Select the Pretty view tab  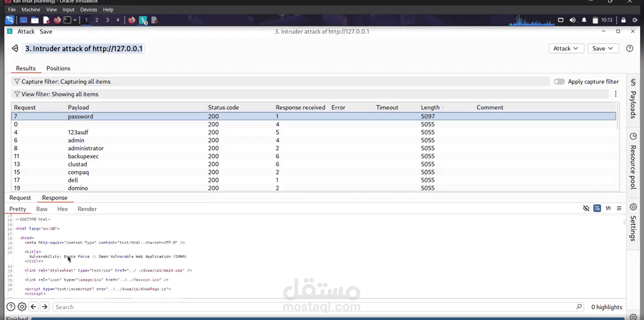coord(18,209)
